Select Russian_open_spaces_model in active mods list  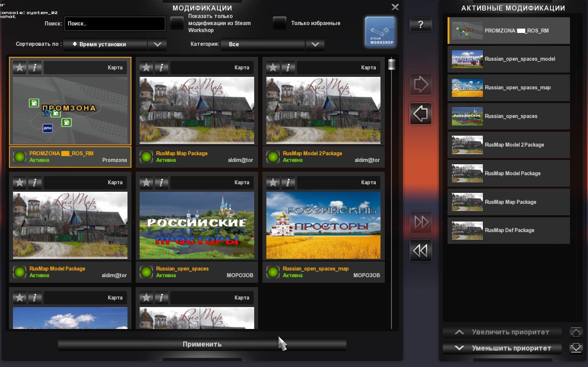[508, 59]
